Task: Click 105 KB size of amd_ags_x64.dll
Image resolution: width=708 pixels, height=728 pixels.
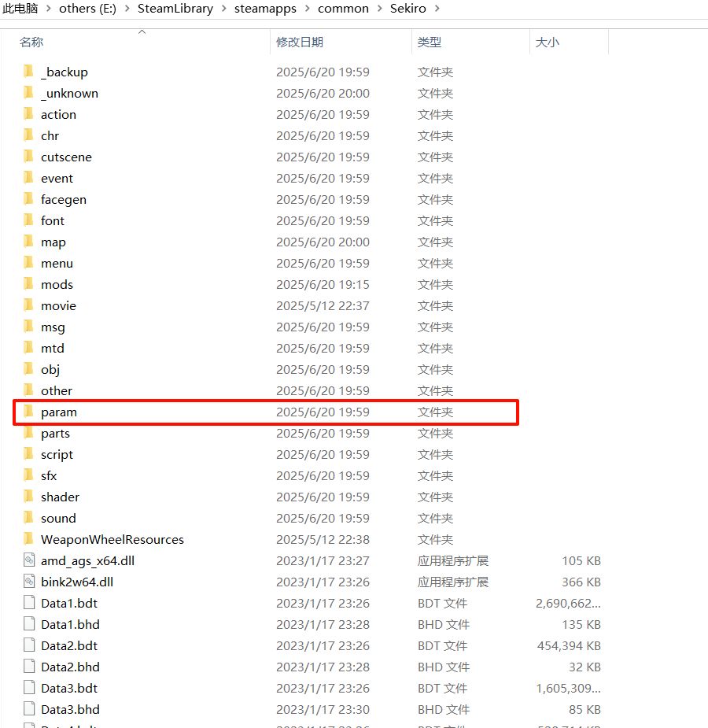Action: click(x=581, y=560)
